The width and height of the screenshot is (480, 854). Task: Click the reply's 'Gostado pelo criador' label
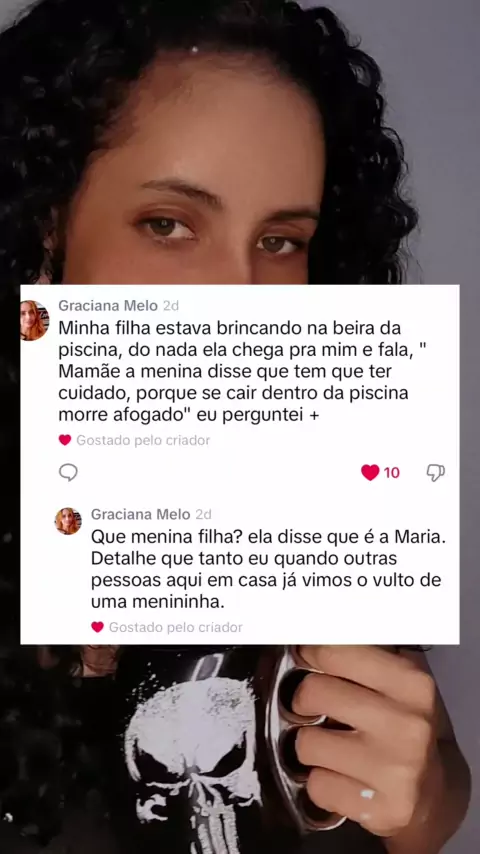(x=175, y=627)
